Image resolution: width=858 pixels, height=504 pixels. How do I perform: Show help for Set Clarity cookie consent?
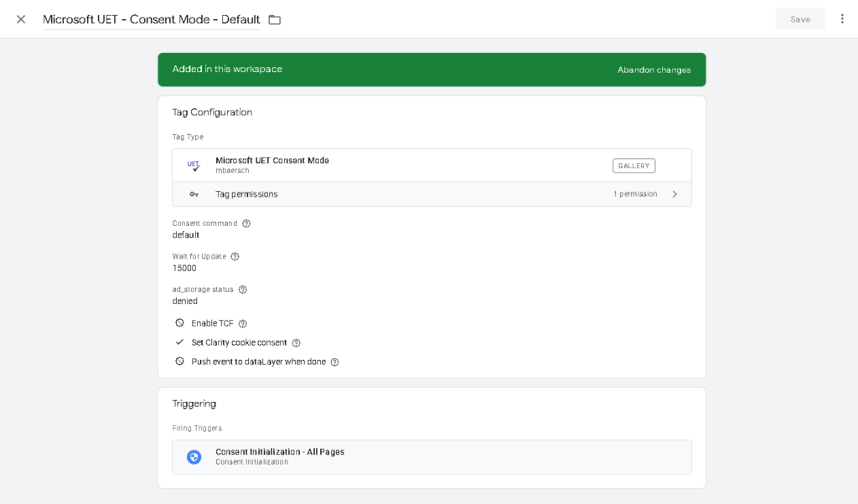tap(296, 343)
